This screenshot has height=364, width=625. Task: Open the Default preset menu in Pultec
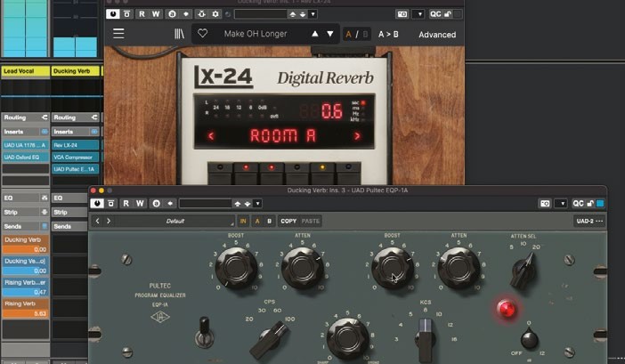coord(175,221)
